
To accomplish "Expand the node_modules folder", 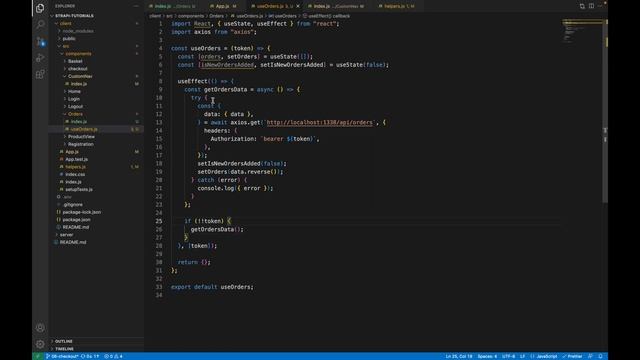I will point(78,31).
